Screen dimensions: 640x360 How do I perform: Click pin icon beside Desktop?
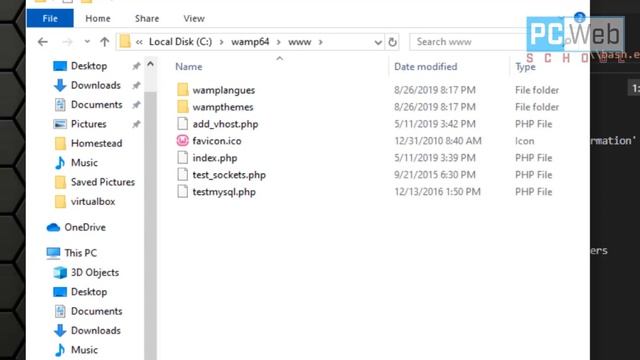pos(136,66)
